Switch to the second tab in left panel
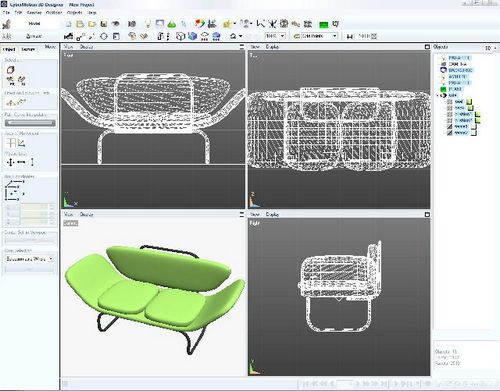 point(28,49)
